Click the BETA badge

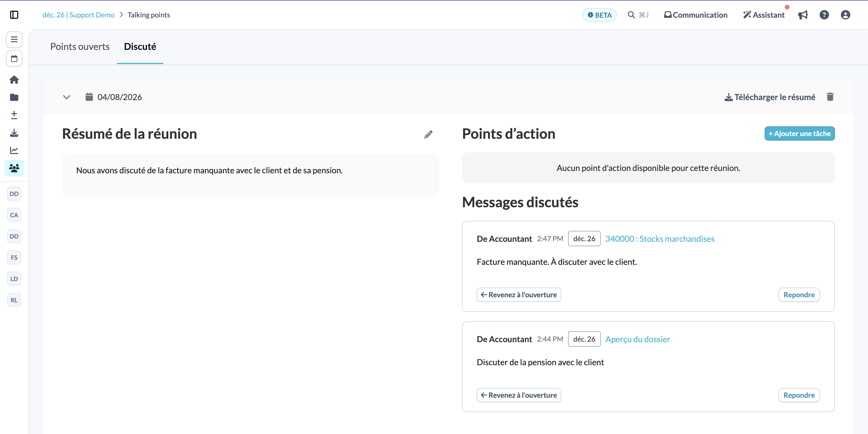(x=599, y=15)
